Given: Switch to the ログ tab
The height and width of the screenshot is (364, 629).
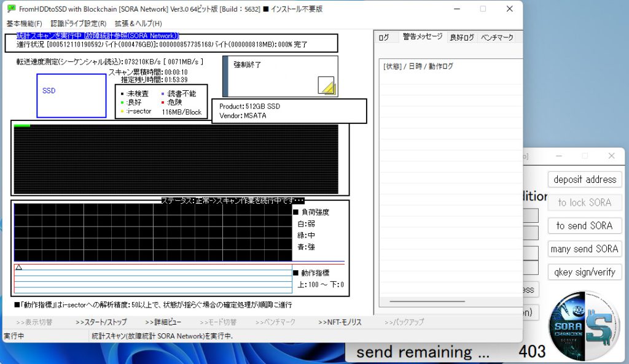Looking at the screenshot, I should [x=384, y=37].
